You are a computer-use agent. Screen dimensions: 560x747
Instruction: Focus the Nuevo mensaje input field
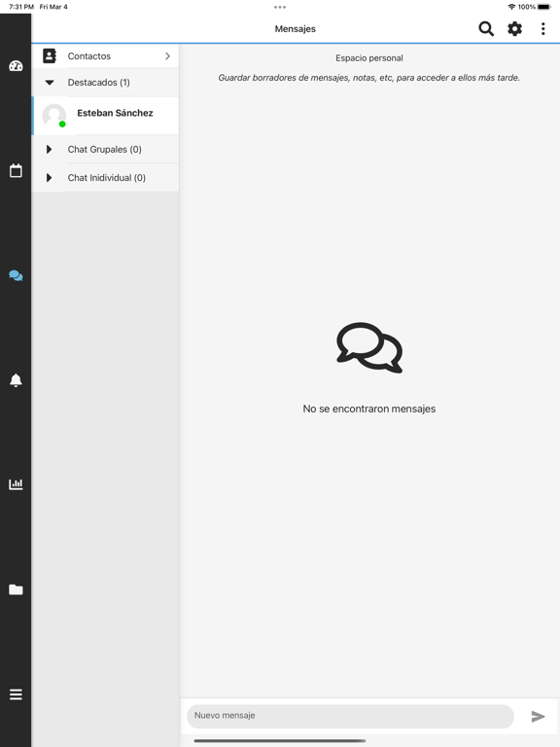coord(350,716)
